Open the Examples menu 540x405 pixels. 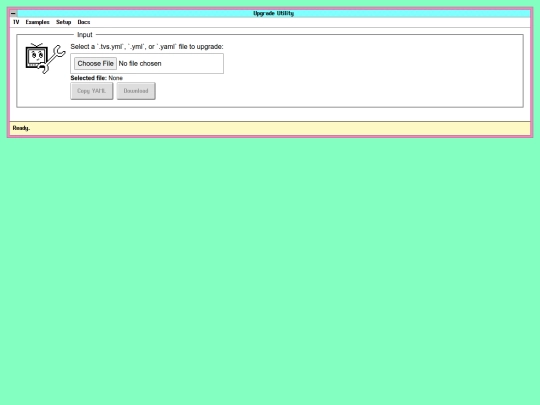click(x=38, y=22)
